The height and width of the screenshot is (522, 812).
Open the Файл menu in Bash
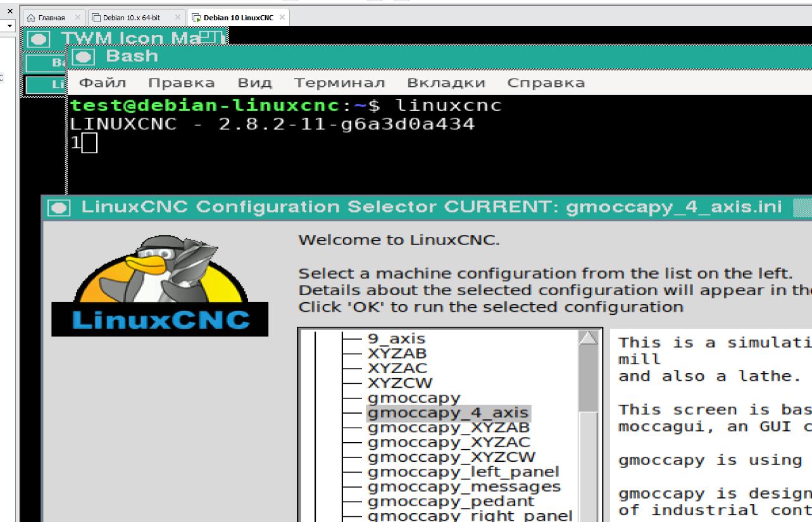click(103, 83)
